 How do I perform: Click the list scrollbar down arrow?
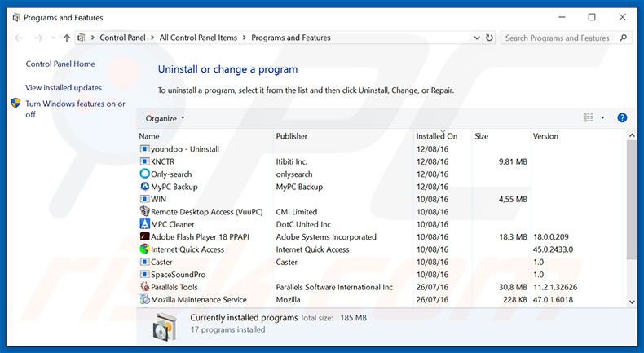click(632, 302)
